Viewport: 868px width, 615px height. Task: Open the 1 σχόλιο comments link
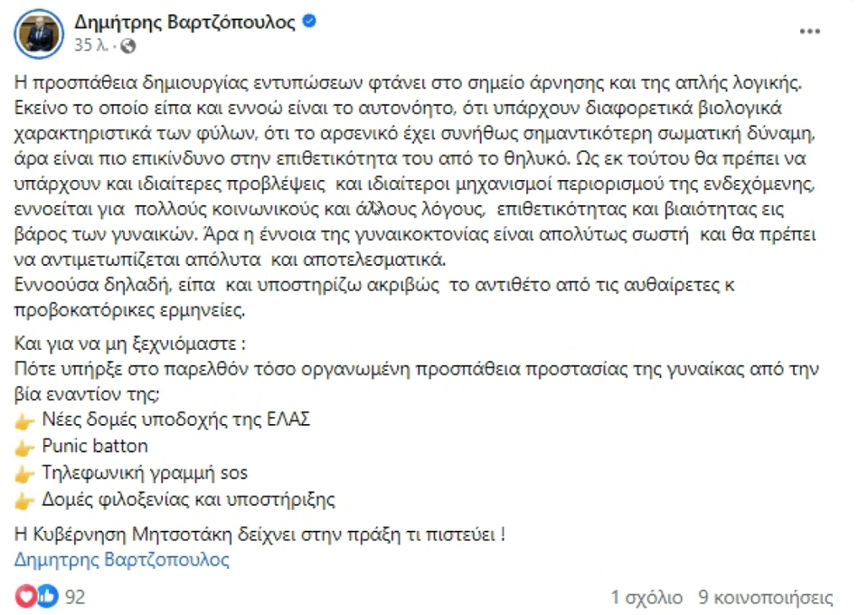646,597
